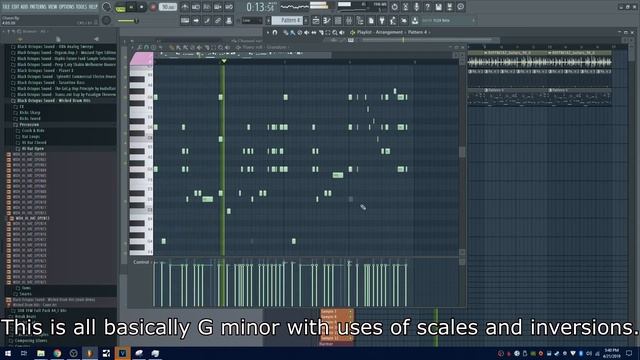The height and width of the screenshot is (360, 640).
Task: Click the Control label under the piano roll
Action: 141,262
